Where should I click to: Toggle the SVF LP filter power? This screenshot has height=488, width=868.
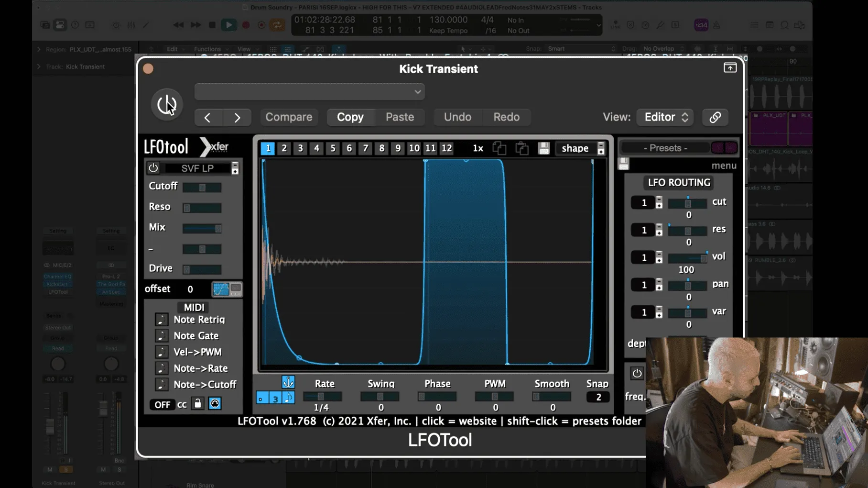coord(153,168)
